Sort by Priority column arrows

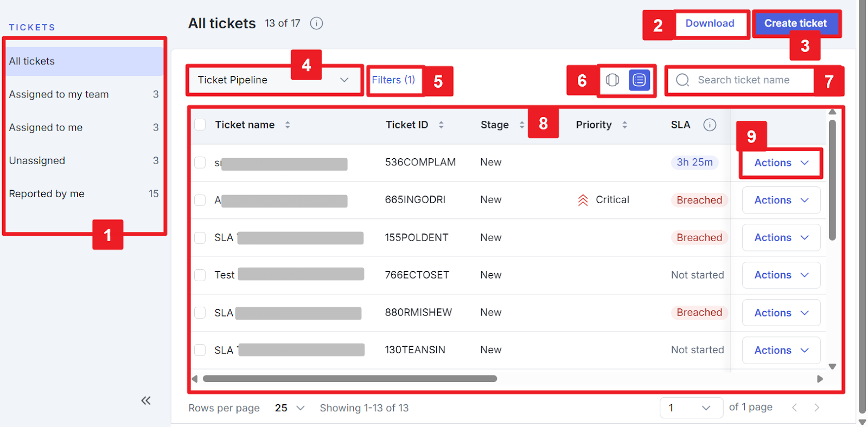point(624,125)
